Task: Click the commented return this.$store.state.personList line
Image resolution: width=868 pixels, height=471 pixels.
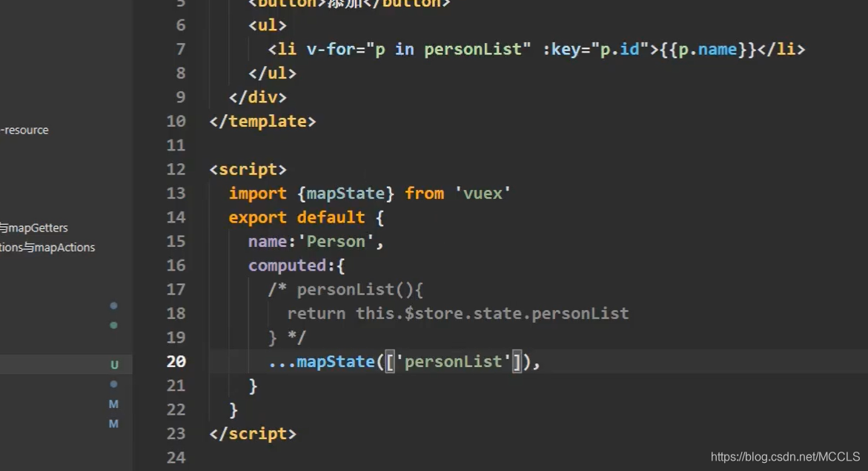Action: point(458,314)
